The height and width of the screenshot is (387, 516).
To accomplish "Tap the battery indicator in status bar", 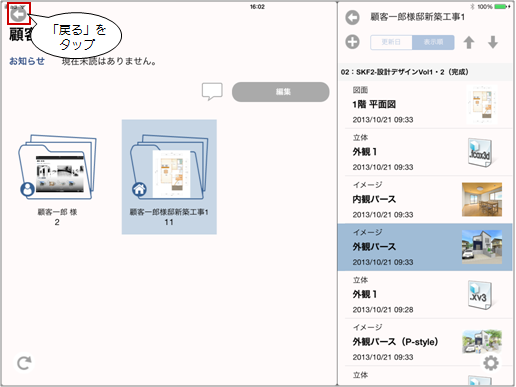I will click(x=501, y=7).
